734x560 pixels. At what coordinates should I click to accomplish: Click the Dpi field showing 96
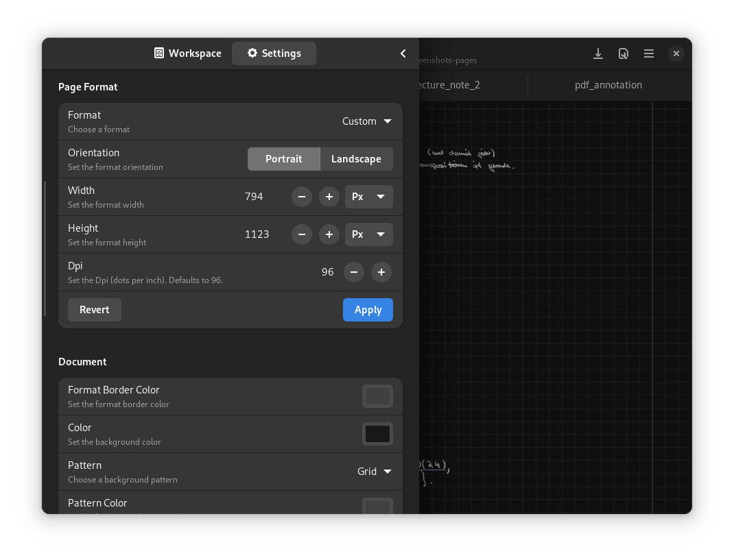(328, 272)
